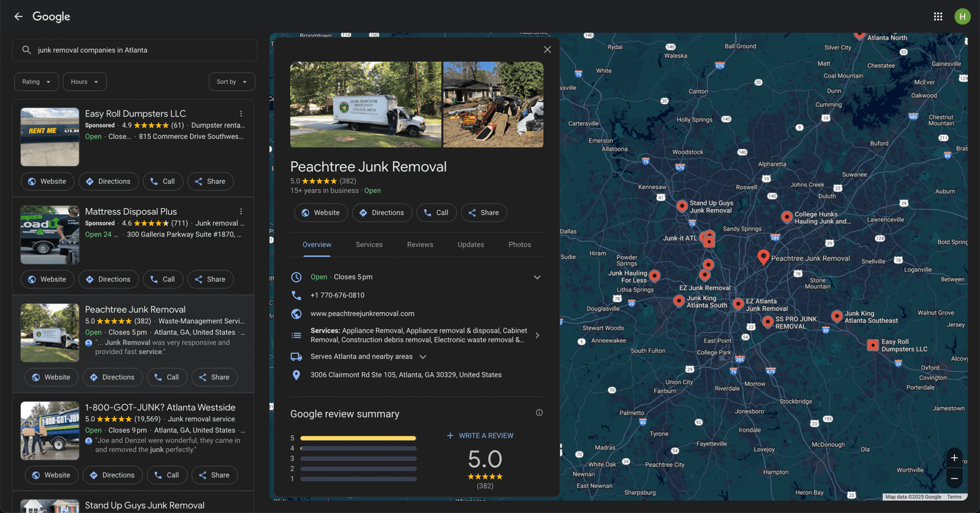Click the globe icon beside the website URL
Viewport: 980px width, 513px height.
click(x=296, y=313)
